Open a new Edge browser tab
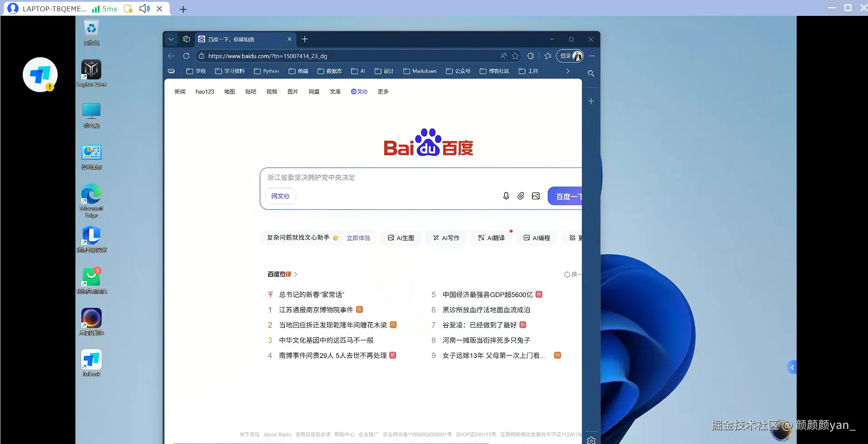The image size is (868, 444). tap(305, 39)
